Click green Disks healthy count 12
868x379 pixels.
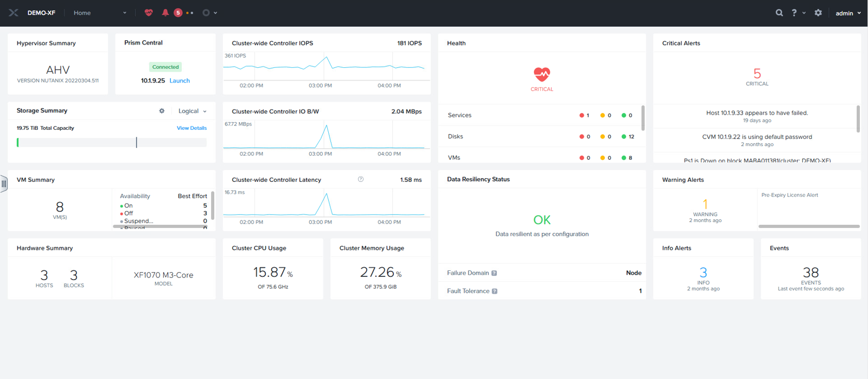[628, 136]
